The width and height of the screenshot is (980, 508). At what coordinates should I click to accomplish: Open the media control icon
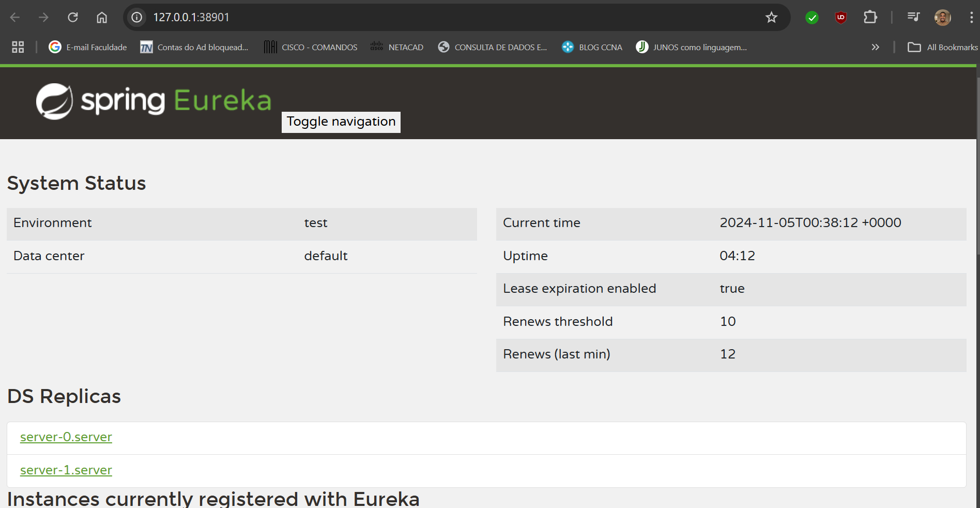pos(913,18)
